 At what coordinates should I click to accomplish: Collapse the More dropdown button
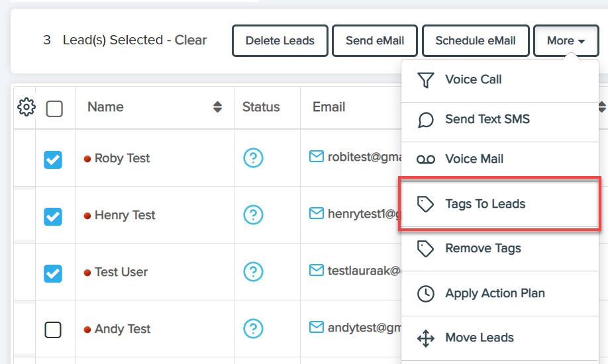click(566, 41)
